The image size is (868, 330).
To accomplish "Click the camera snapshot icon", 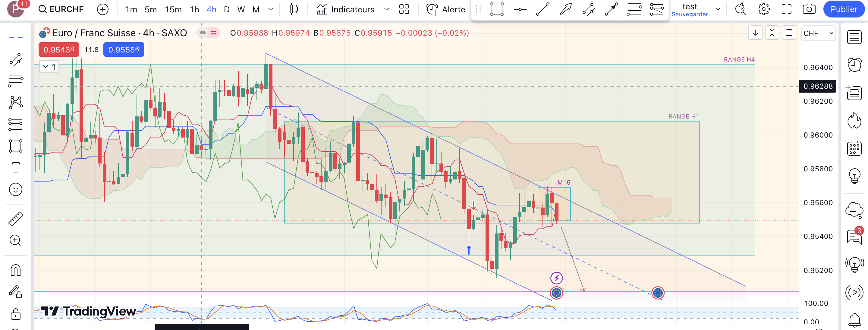I will pos(809,9).
